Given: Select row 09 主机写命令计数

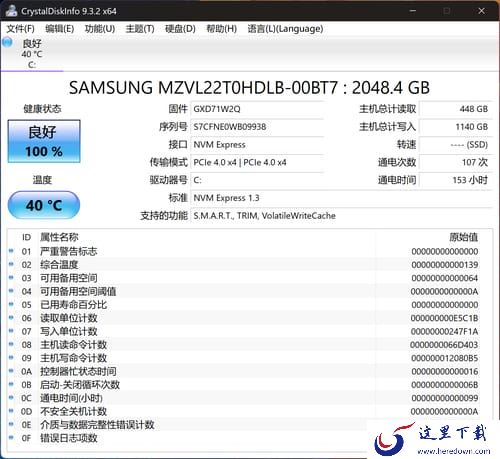Looking at the screenshot, I should [x=250, y=358].
